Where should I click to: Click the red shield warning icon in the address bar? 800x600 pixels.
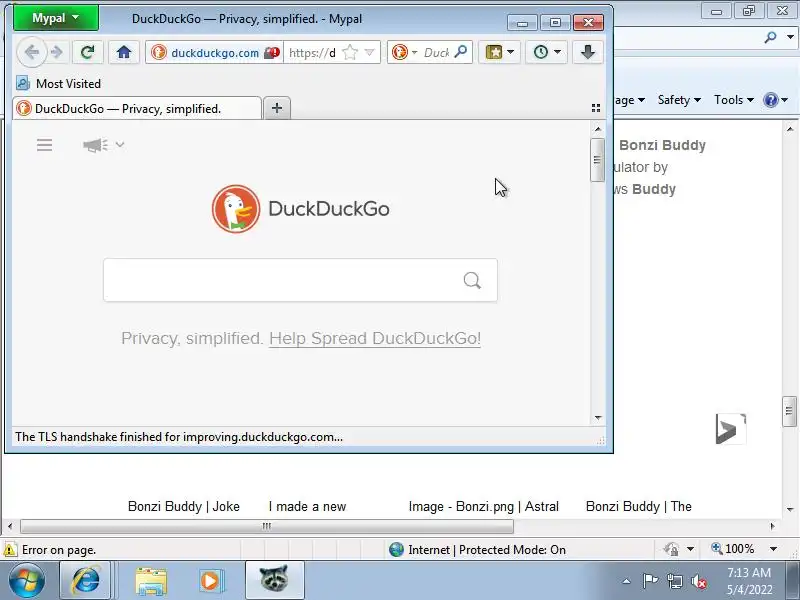click(x=272, y=52)
